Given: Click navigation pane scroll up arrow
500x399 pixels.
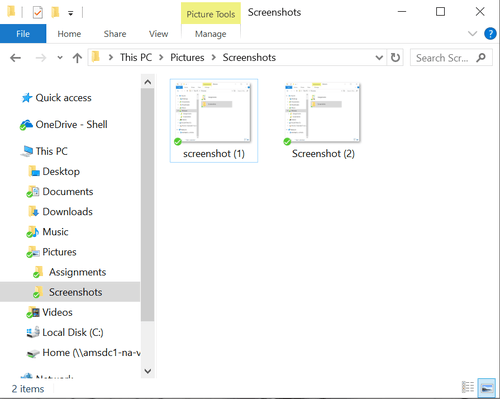Looking at the screenshot, I should [148, 82].
